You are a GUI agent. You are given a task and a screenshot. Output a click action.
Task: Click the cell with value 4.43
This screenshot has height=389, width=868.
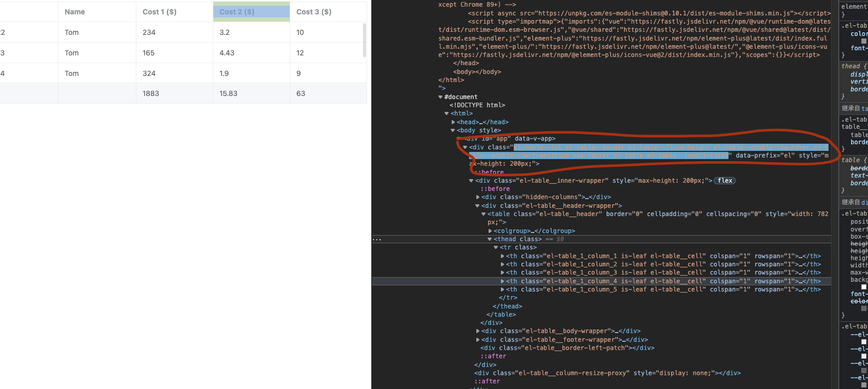click(251, 53)
